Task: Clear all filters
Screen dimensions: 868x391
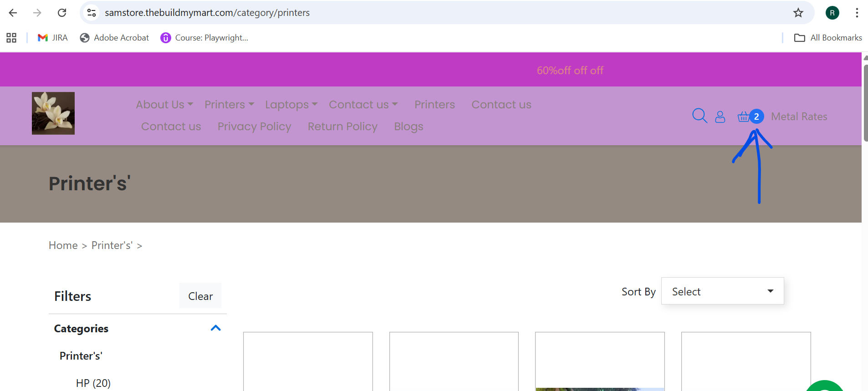Action: [200, 296]
